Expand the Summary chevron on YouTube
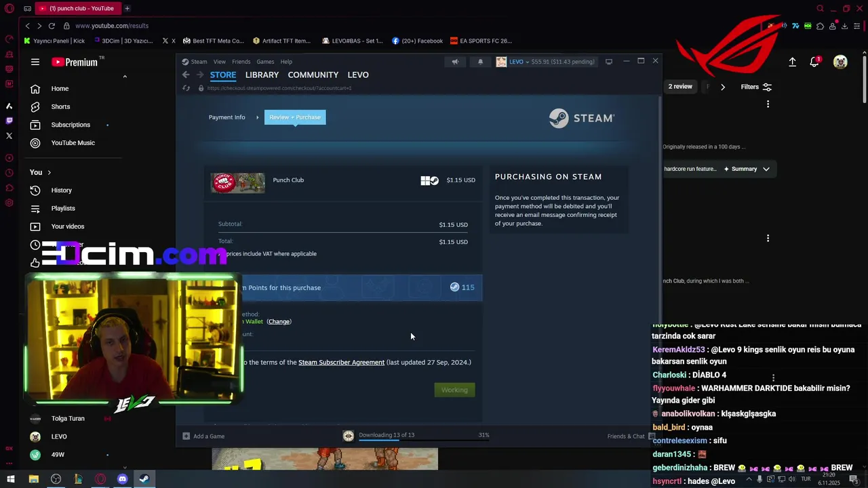 coord(766,169)
